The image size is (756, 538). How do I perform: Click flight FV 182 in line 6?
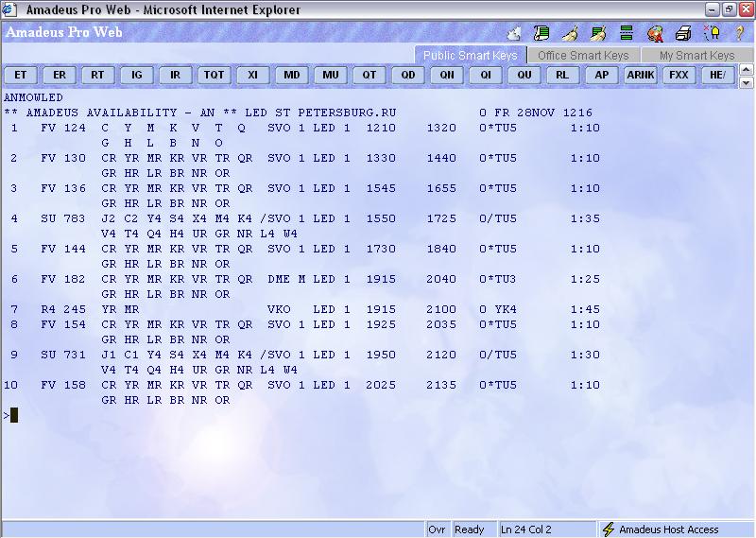coord(63,279)
